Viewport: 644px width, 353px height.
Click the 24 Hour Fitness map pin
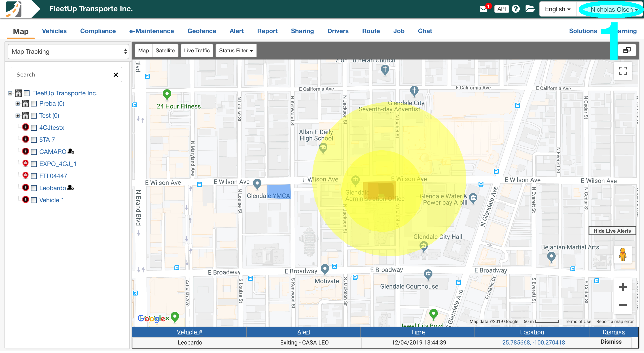pos(167,95)
